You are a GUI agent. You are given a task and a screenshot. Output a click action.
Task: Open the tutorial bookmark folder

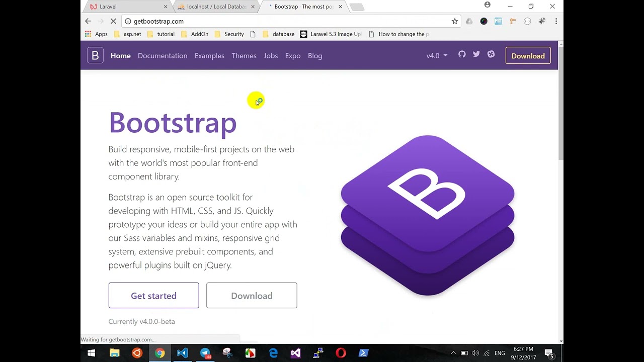(x=161, y=34)
